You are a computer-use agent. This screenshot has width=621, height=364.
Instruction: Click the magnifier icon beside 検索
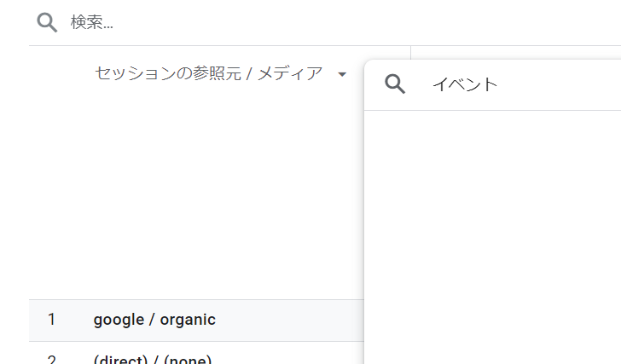click(x=47, y=22)
